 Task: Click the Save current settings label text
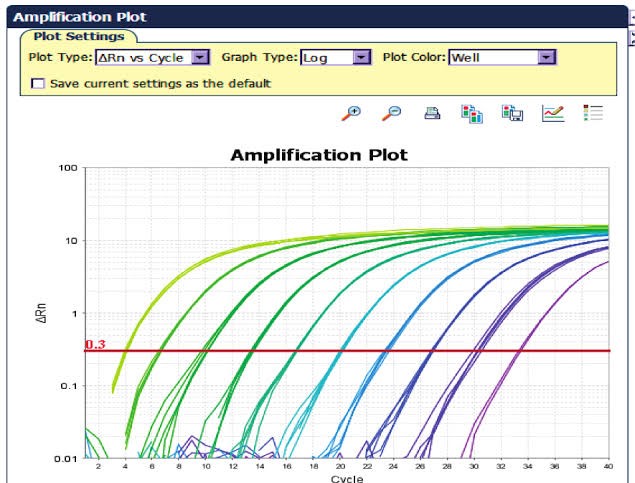click(x=160, y=84)
